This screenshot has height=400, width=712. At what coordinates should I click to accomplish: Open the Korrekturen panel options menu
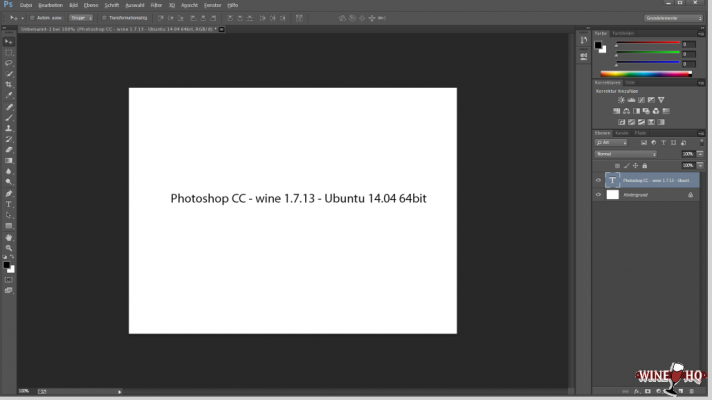[x=701, y=83]
